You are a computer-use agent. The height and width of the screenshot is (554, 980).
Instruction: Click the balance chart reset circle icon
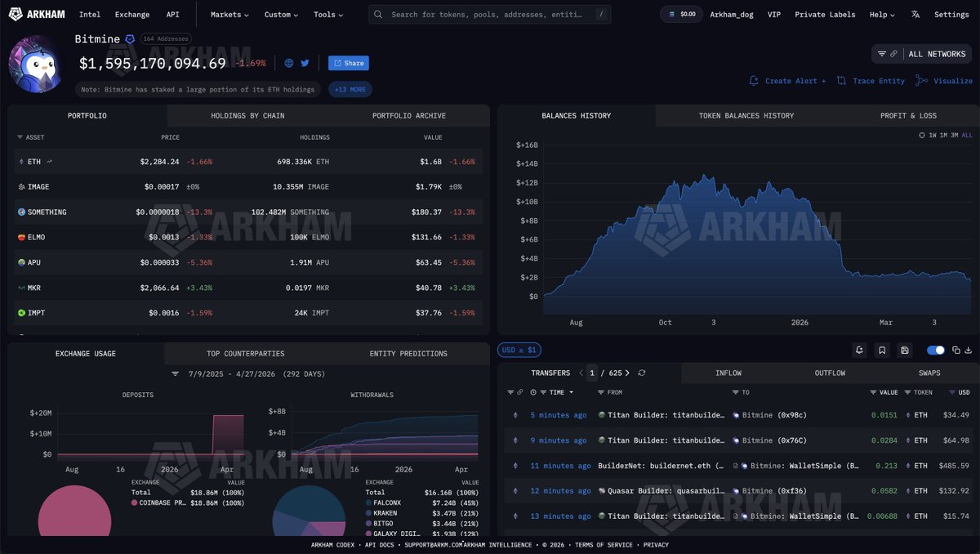(x=923, y=135)
